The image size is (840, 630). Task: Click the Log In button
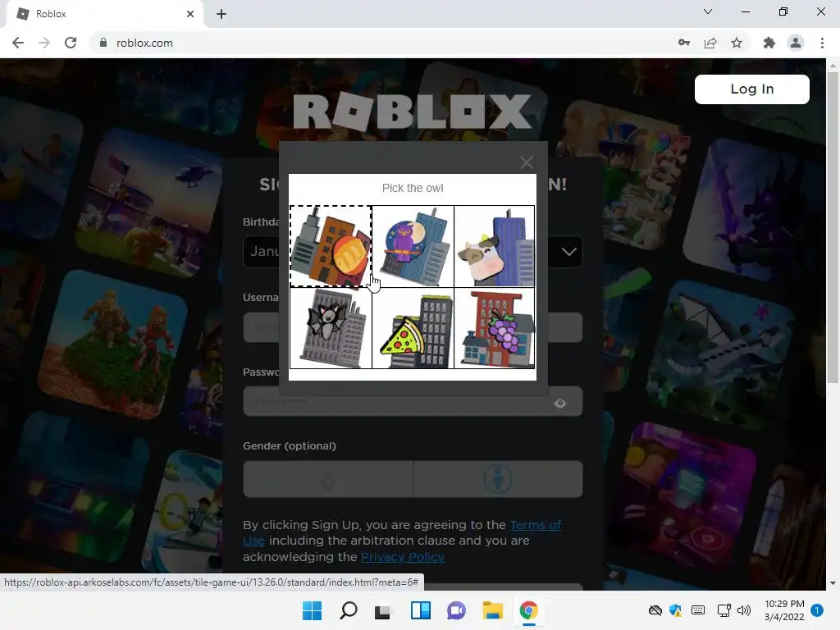click(x=751, y=89)
